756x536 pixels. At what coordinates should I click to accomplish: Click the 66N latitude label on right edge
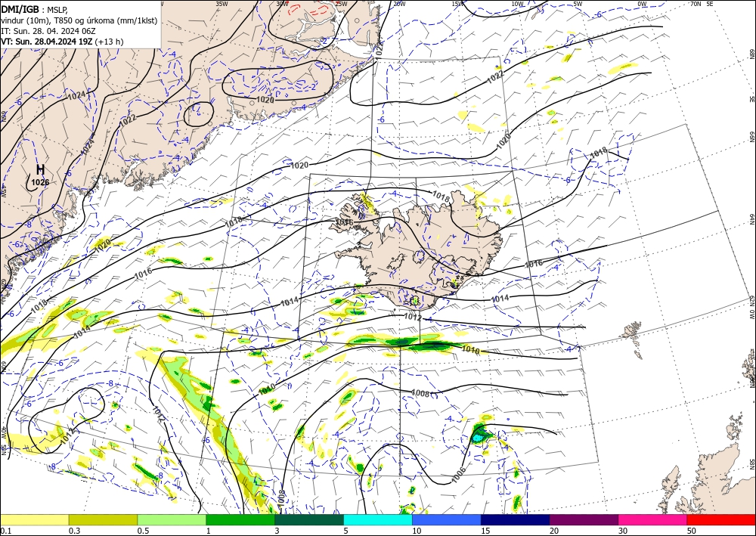coord(751,138)
